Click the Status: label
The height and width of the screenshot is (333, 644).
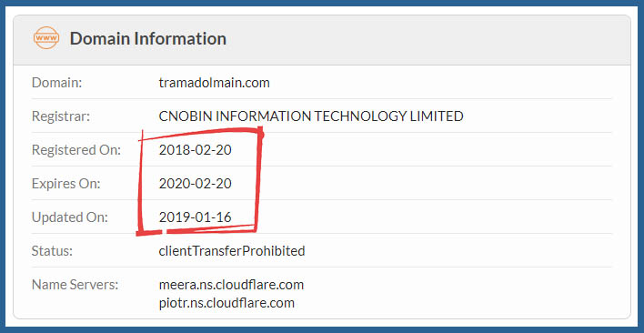[52, 251]
